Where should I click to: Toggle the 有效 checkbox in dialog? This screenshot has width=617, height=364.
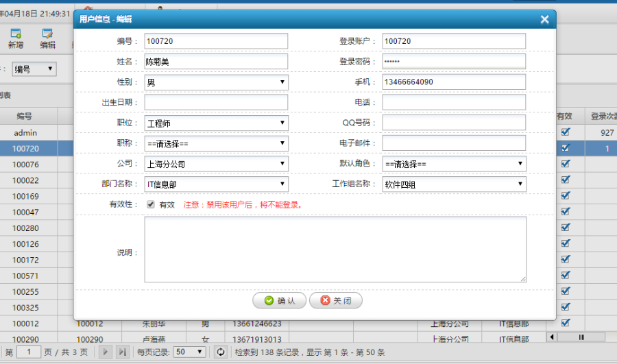(151, 204)
